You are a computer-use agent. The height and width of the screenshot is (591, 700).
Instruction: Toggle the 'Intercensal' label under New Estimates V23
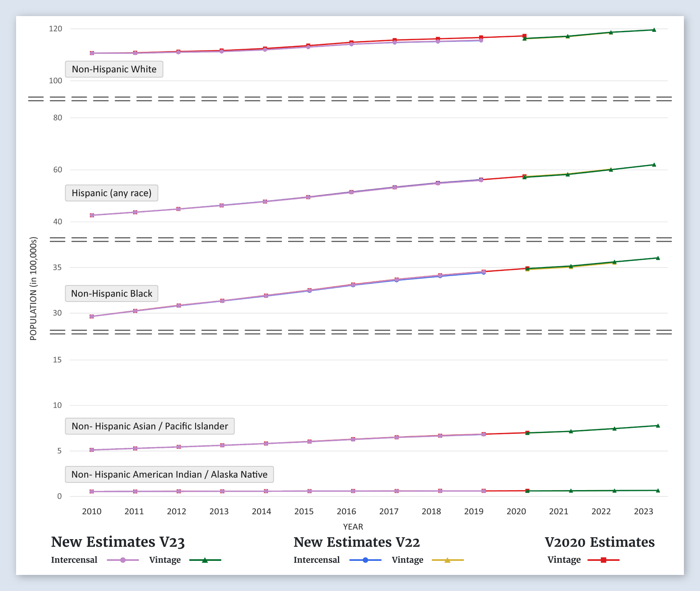click(74, 560)
